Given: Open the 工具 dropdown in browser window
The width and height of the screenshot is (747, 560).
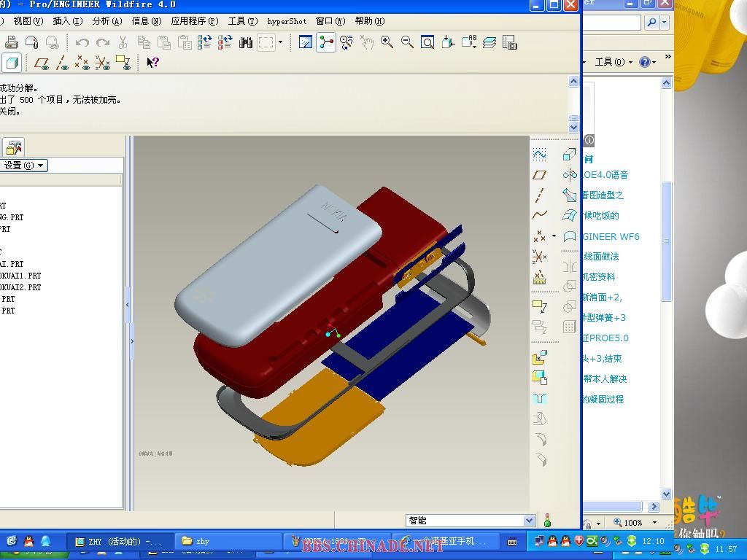Looking at the screenshot, I should pos(614,62).
